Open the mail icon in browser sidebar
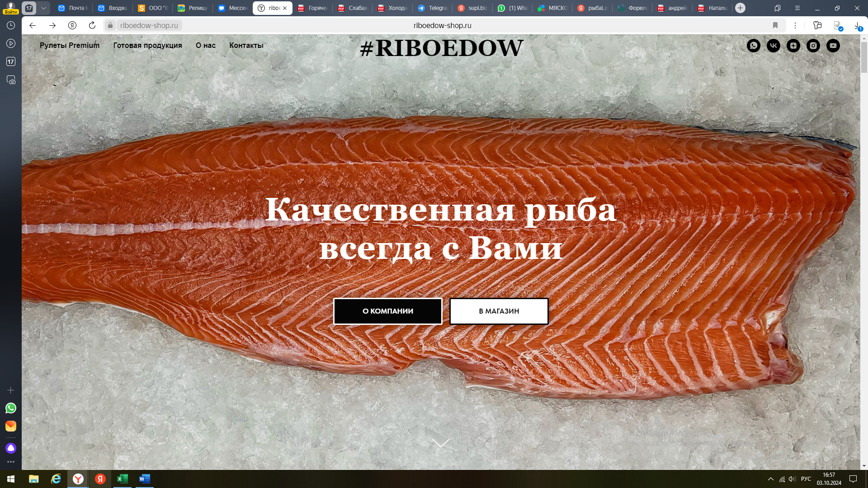 coord(11,426)
